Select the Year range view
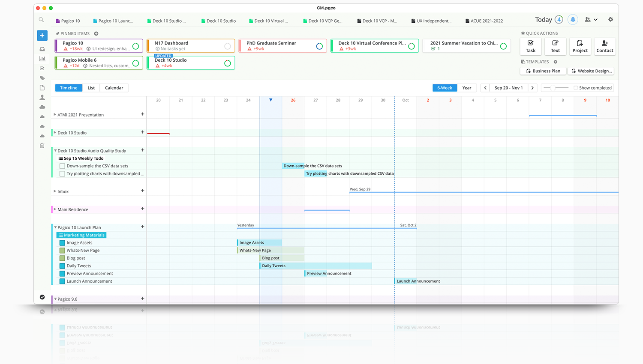The image size is (643, 364). click(467, 88)
